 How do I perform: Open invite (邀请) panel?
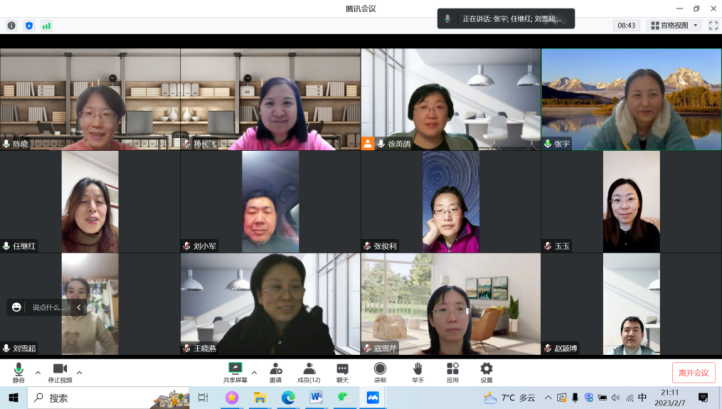point(275,373)
